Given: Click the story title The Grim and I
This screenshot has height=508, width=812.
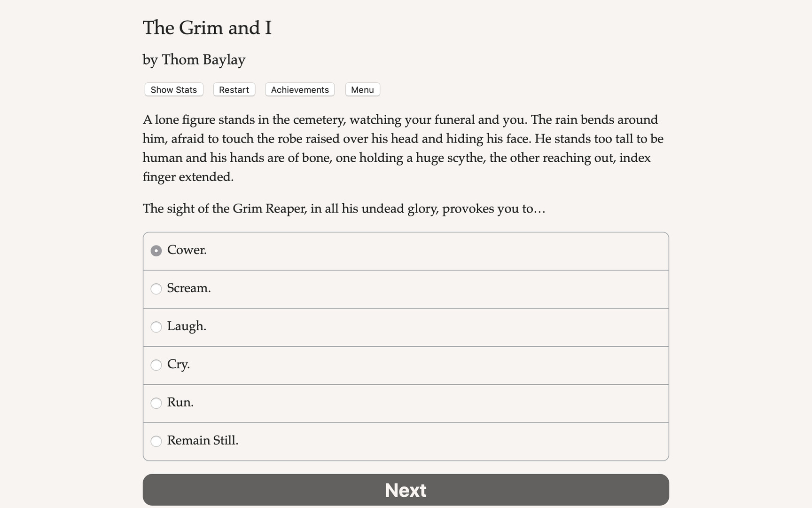Looking at the screenshot, I should click(x=207, y=28).
